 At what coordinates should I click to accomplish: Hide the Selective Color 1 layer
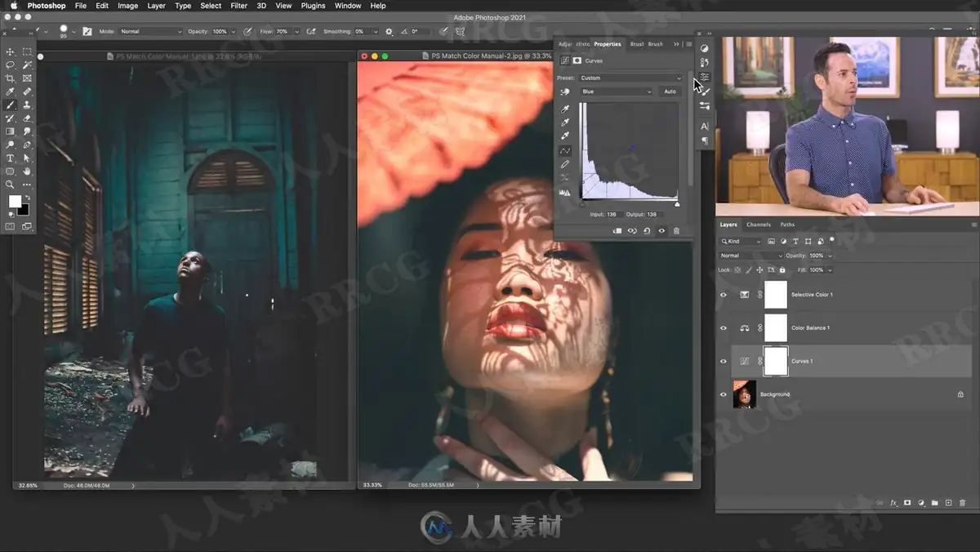coord(723,295)
